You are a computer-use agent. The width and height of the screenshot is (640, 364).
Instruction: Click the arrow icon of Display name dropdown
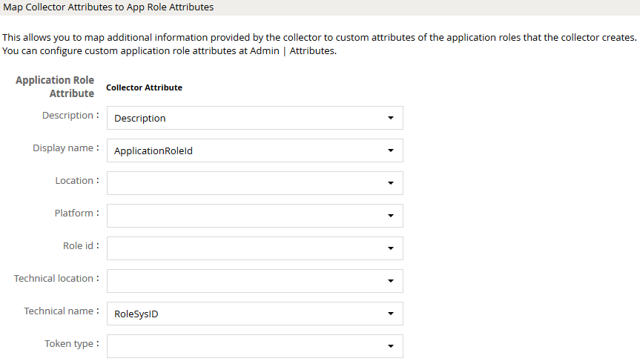point(391,150)
